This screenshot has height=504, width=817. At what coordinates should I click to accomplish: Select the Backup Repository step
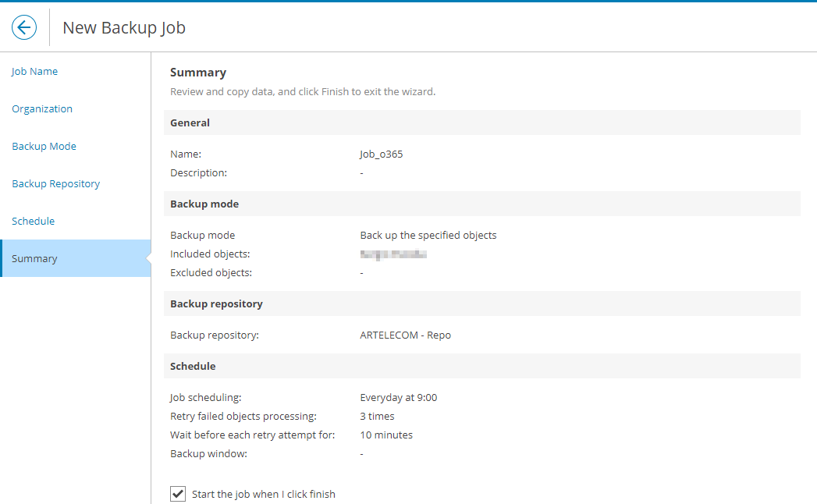56,184
